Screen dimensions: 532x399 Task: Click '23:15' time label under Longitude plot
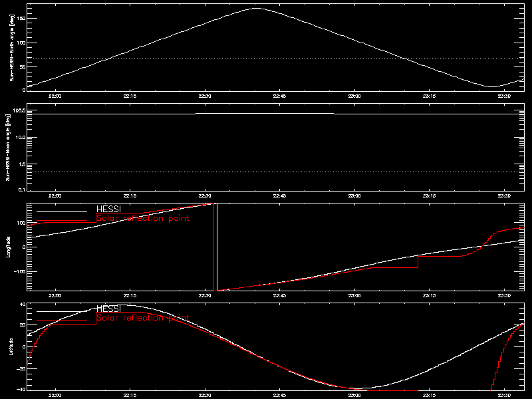429,295
